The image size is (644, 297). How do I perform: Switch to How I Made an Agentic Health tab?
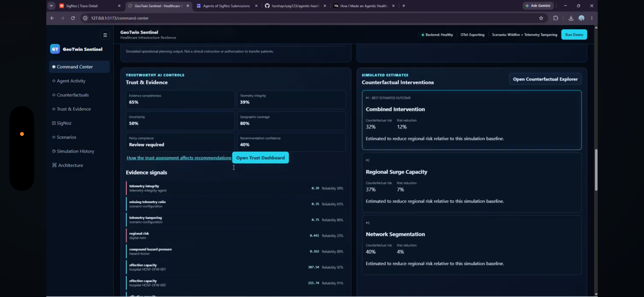(364, 6)
